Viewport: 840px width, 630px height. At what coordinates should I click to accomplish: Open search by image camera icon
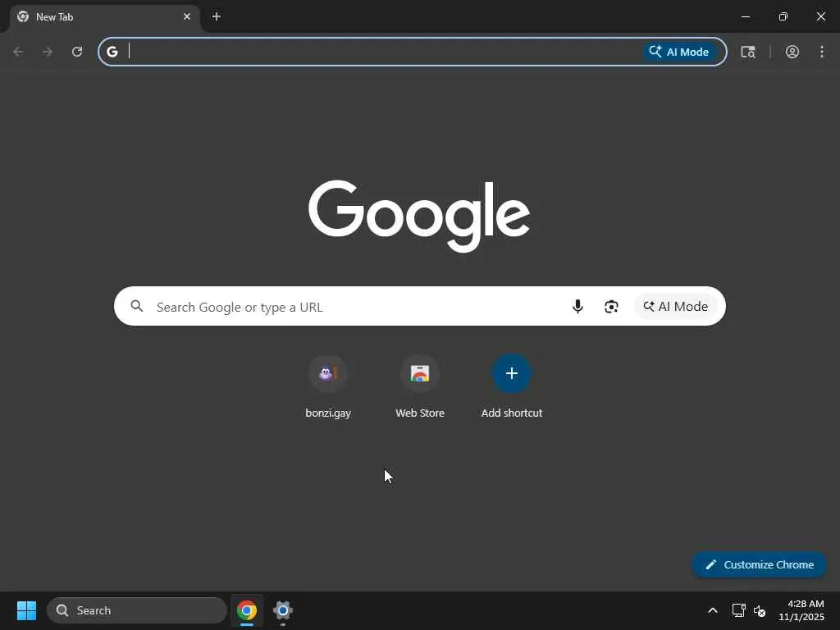611,307
